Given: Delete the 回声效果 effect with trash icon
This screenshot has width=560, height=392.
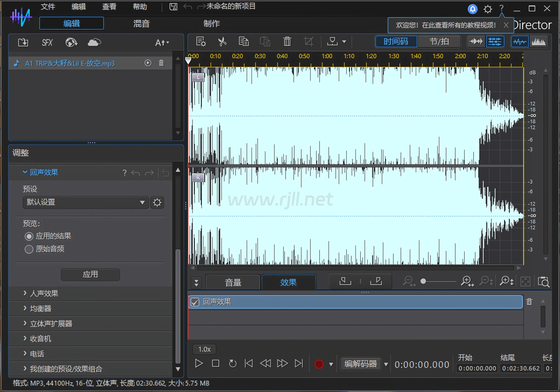Looking at the screenshot, I should (x=529, y=302).
